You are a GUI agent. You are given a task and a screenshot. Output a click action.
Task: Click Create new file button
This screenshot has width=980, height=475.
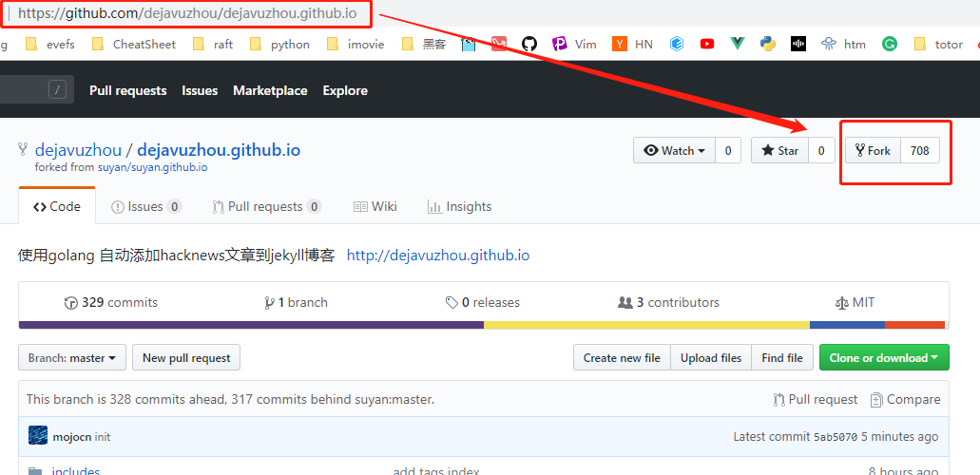[x=622, y=357]
